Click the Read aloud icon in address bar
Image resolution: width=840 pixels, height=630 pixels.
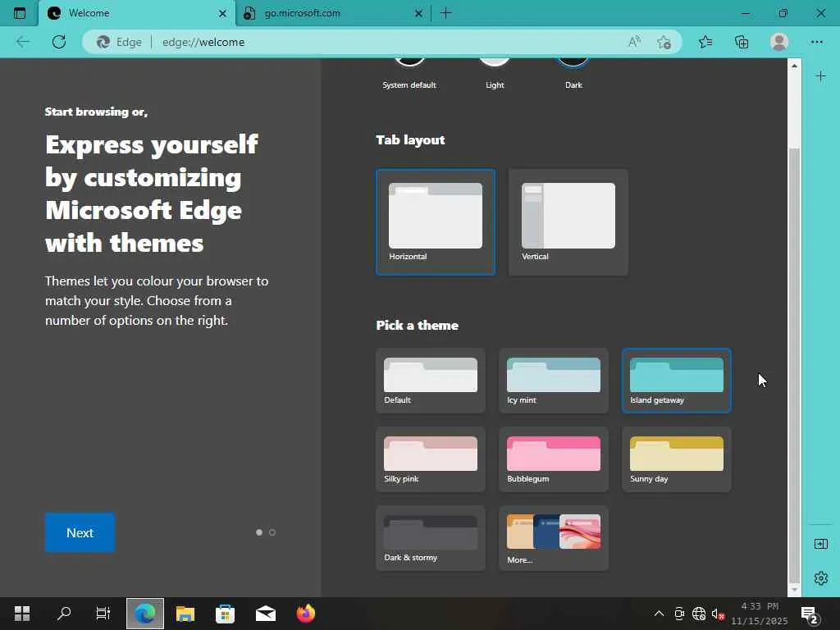634,42
